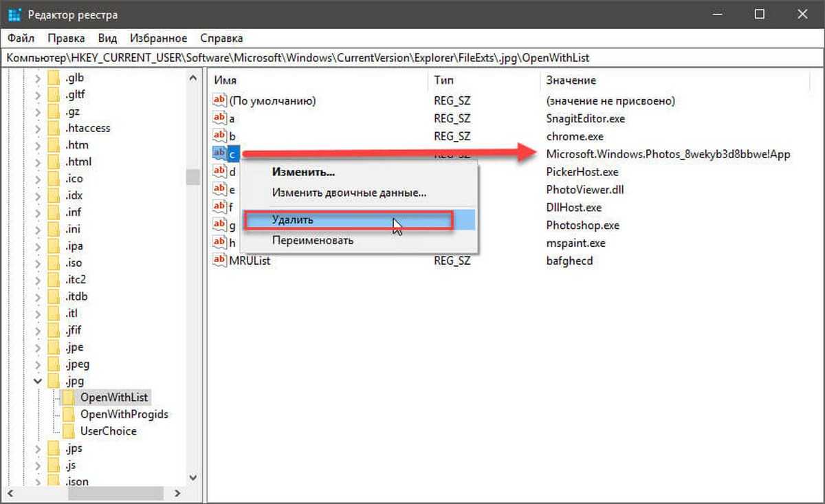Click the .html folder icon in tree

(54, 162)
